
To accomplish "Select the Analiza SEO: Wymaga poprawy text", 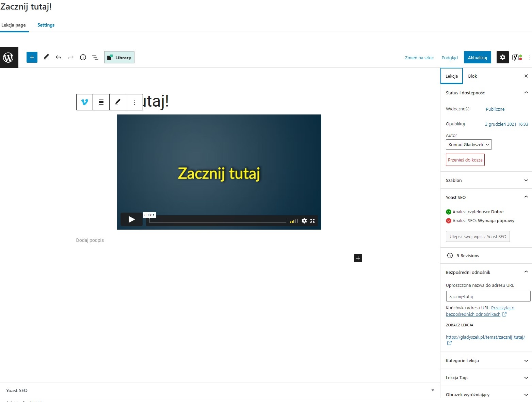I will (483, 221).
